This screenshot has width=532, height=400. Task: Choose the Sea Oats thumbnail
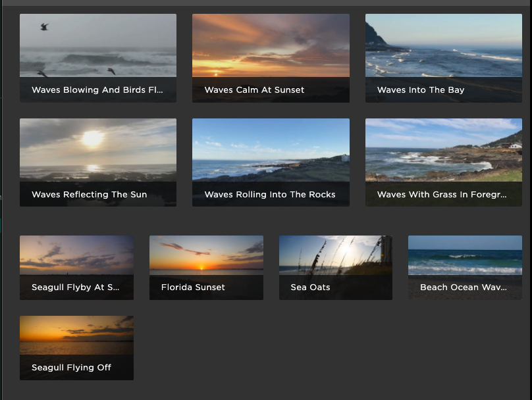[336, 268]
